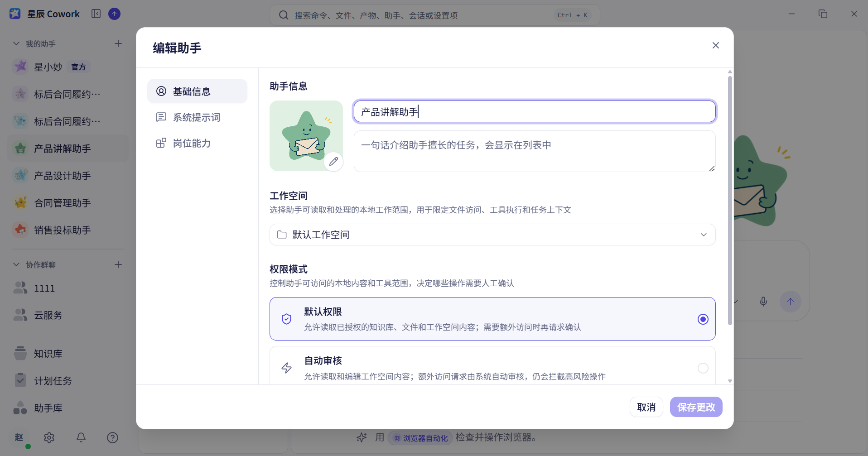This screenshot has width=868, height=456.
Task: Click the global search bar
Action: pyautogui.click(x=435, y=15)
